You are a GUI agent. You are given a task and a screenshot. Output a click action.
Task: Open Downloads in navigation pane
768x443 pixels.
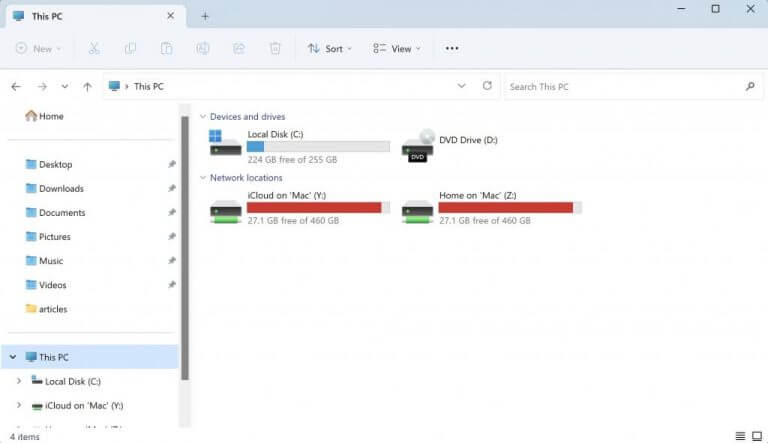tap(54, 188)
